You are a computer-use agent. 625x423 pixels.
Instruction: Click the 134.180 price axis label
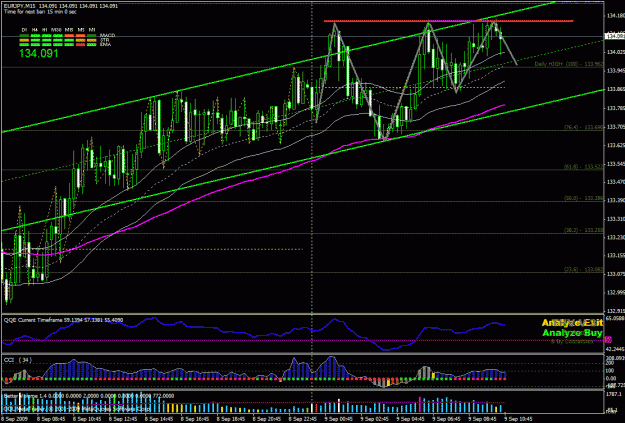(616, 16)
